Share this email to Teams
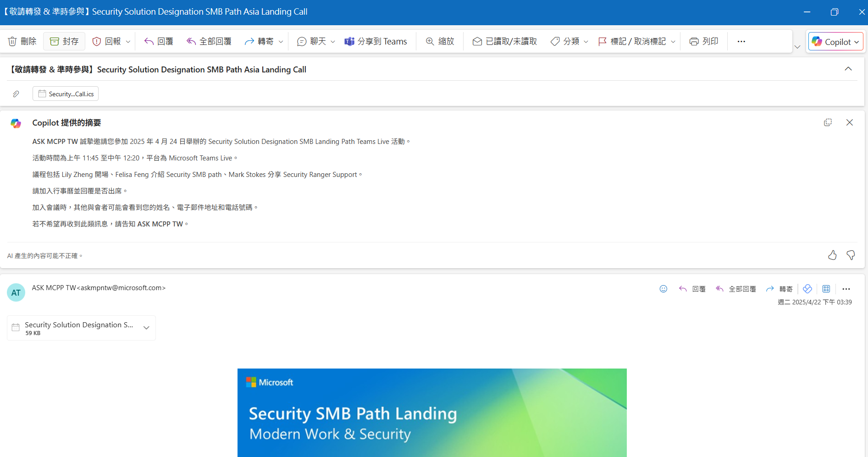The image size is (868, 457). (375, 41)
